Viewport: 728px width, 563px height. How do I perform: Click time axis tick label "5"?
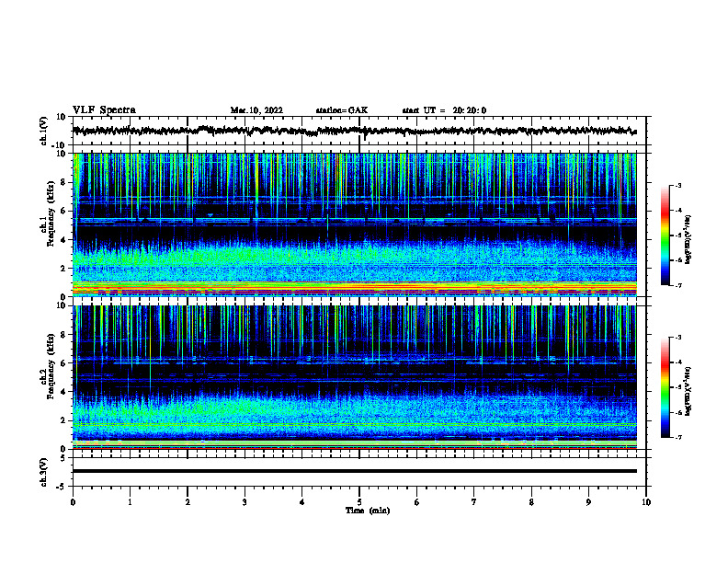[359, 502]
